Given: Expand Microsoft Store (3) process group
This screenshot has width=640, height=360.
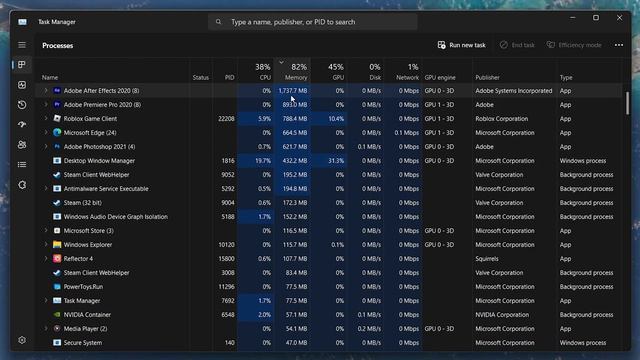Looking at the screenshot, I should tap(46, 231).
